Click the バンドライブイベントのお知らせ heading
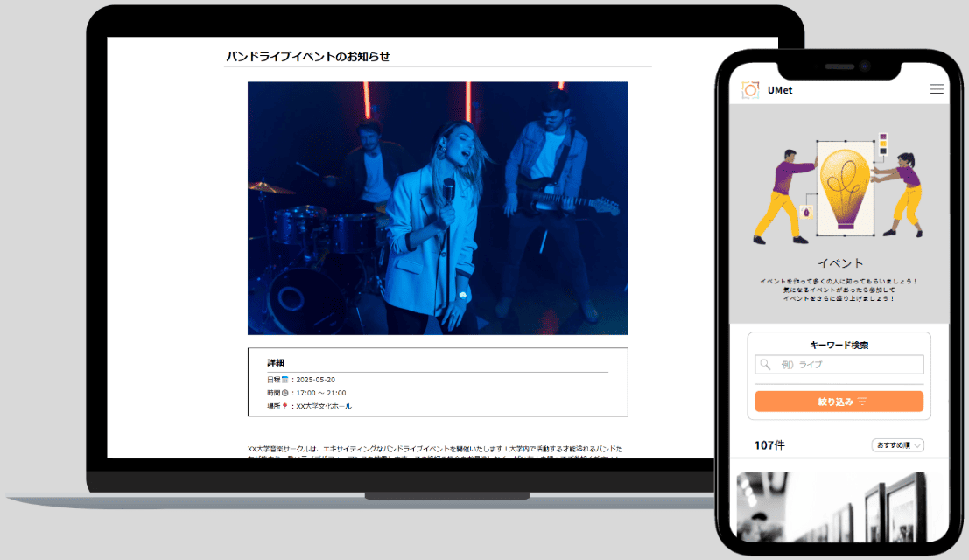The width and height of the screenshot is (969, 560). click(x=308, y=57)
